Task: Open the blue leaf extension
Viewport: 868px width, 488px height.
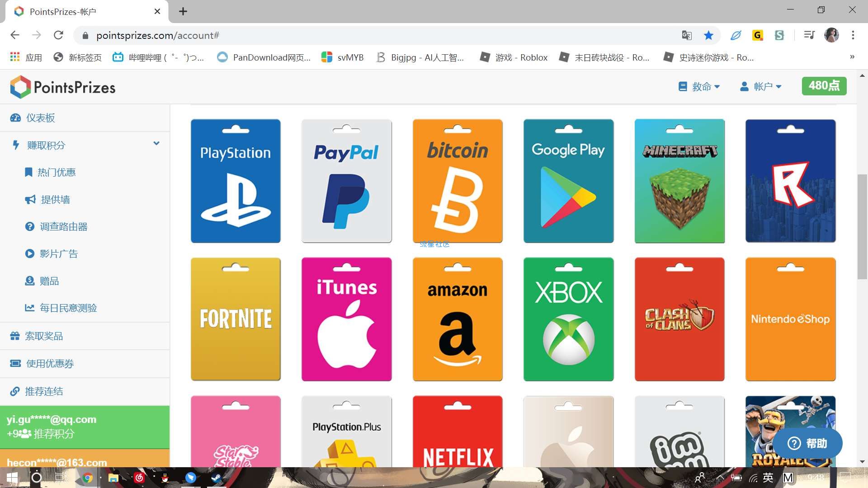Action: pos(736,35)
